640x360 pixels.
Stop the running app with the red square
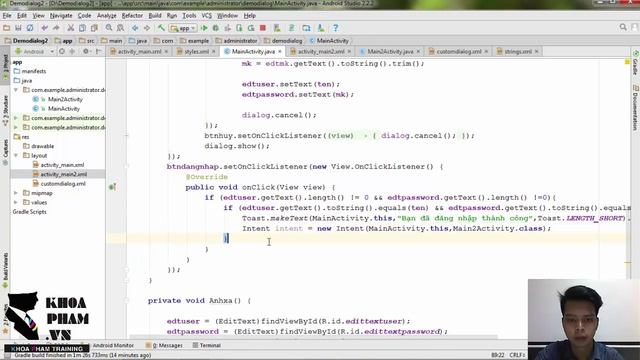point(263,28)
